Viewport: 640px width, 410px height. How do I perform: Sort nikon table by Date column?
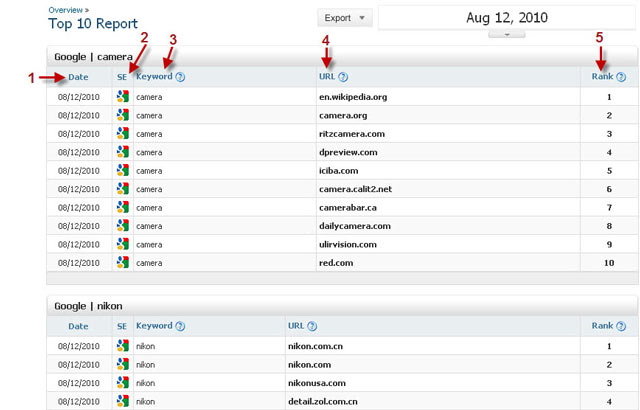[x=78, y=326]
